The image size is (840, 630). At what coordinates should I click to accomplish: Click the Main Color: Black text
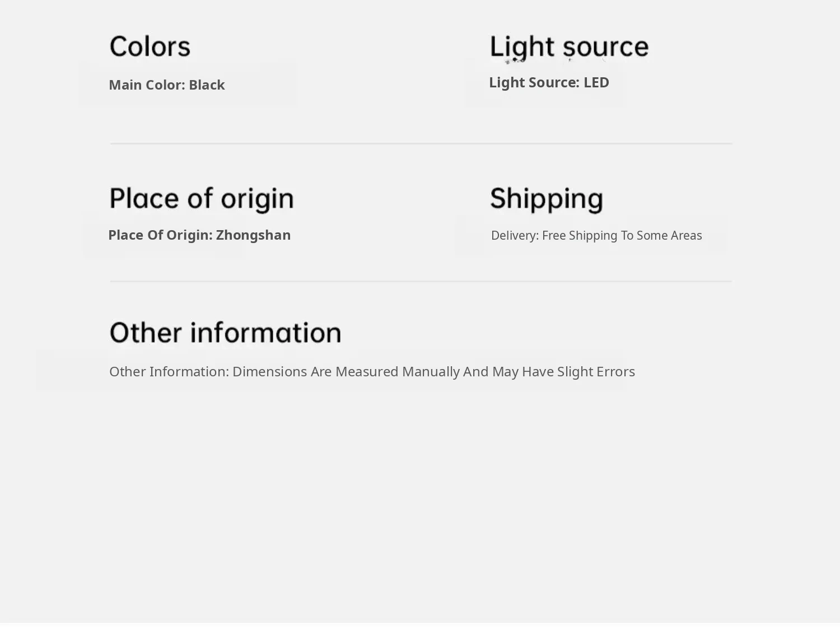click(166, 85)
